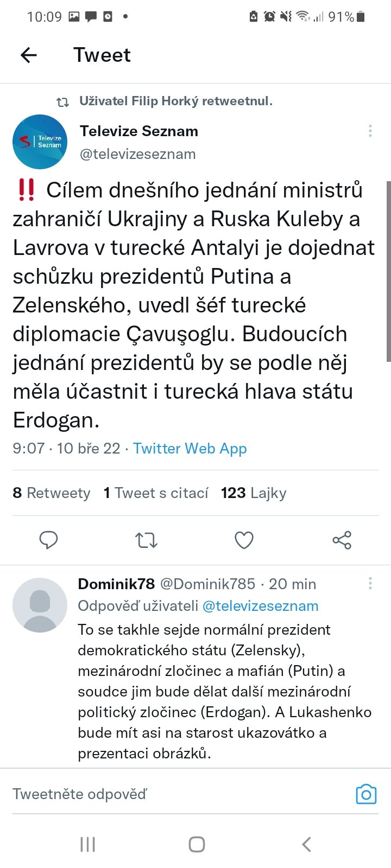View the 8 Retweety list
Viewport: 391px width, 868px height.
point(52,493)
